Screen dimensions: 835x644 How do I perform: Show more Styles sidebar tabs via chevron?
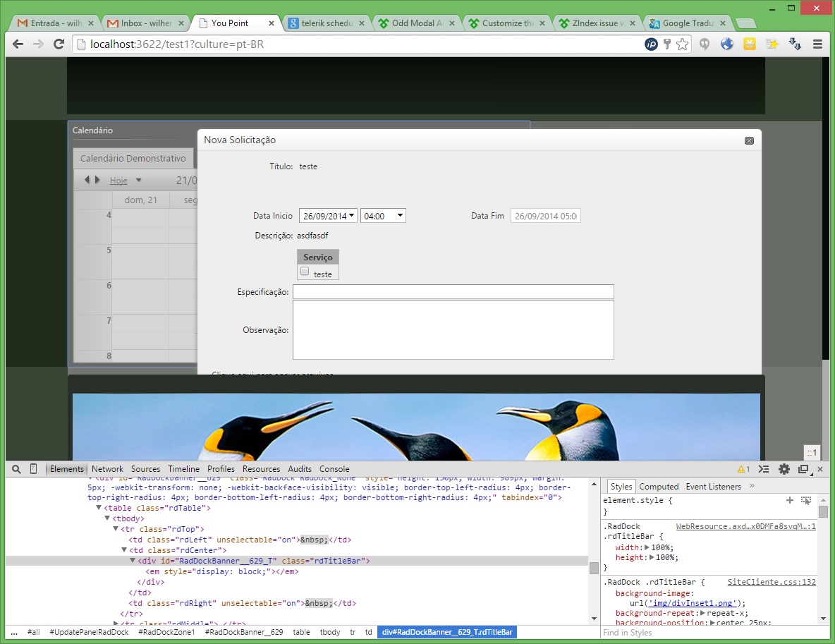click(x=752, y=486)
